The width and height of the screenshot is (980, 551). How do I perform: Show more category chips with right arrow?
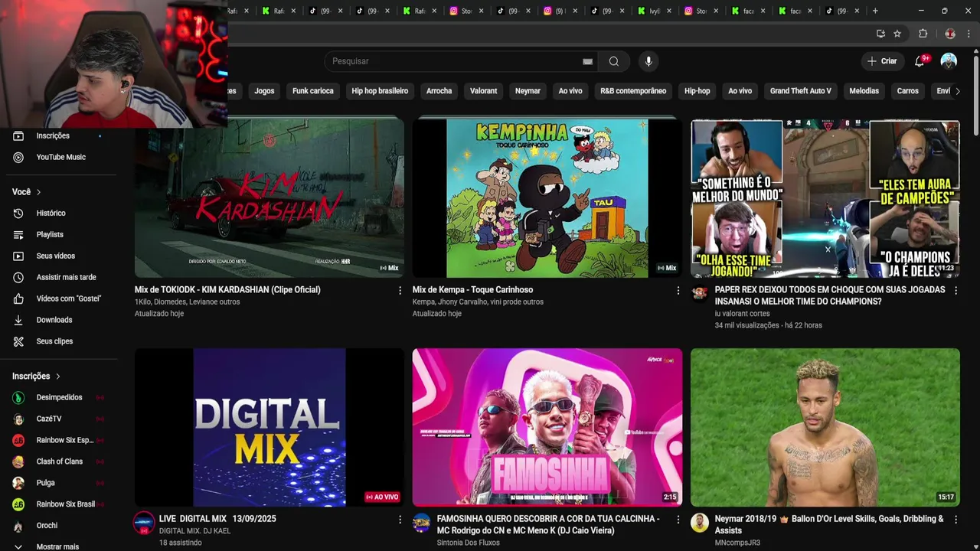click(957, 91)
